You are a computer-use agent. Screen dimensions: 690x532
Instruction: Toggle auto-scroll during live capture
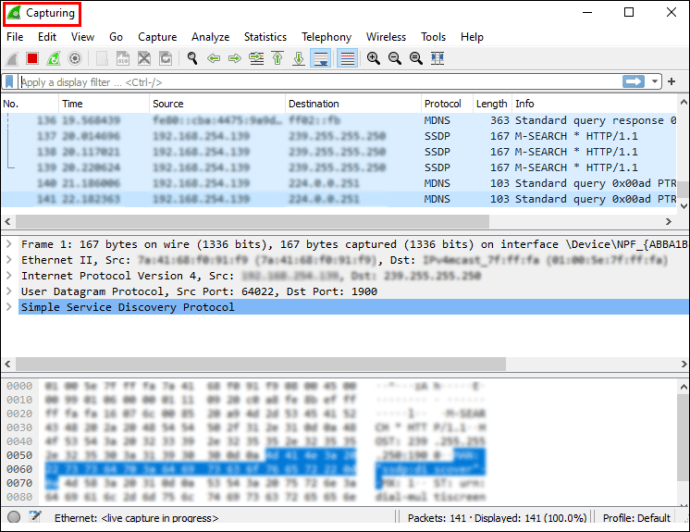(321, 59)
